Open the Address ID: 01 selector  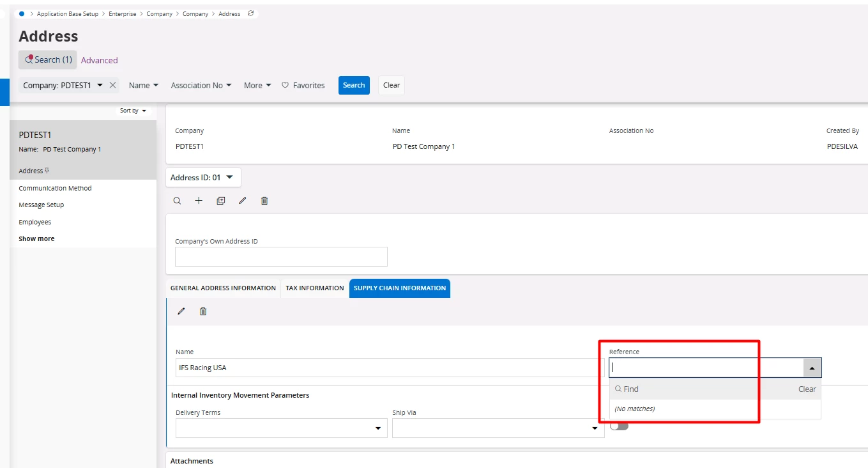[203, 177]
